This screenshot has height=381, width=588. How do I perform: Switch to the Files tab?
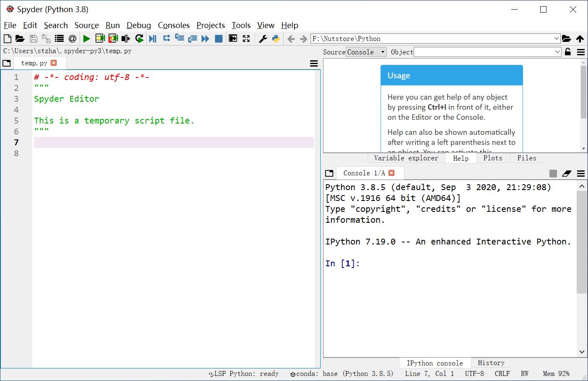pyautogui.click(x=527, y=158)
